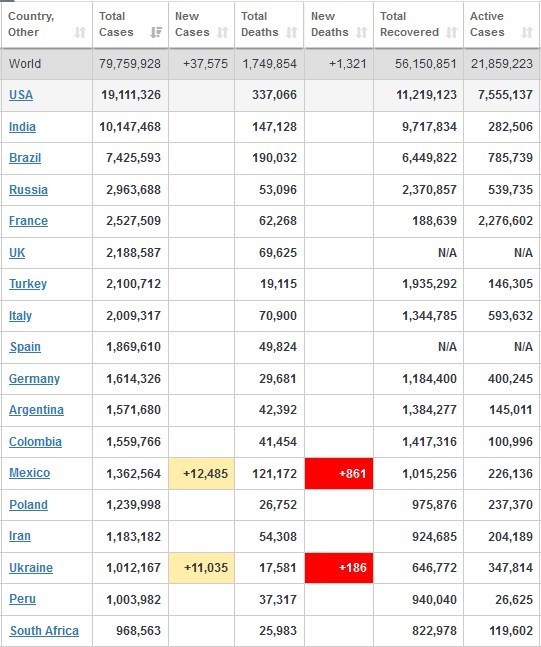
Task: Click the Total Deaths sort arrows
Action: pyautogui.click(x=292, y=32)
